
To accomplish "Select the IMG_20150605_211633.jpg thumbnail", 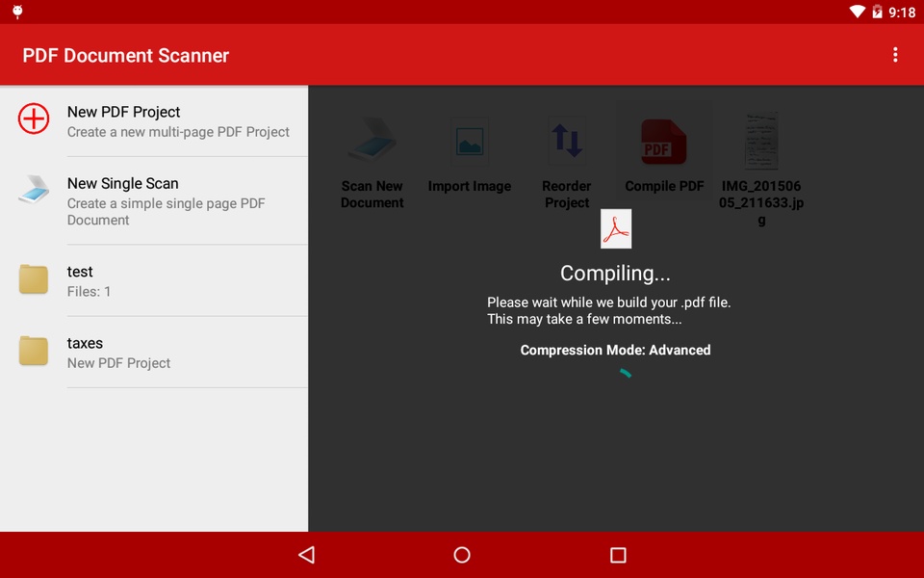I will [761, 142].
